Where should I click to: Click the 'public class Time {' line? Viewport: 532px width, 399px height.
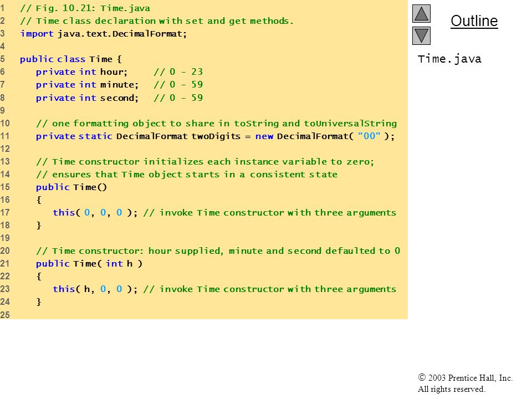[70, 59]
